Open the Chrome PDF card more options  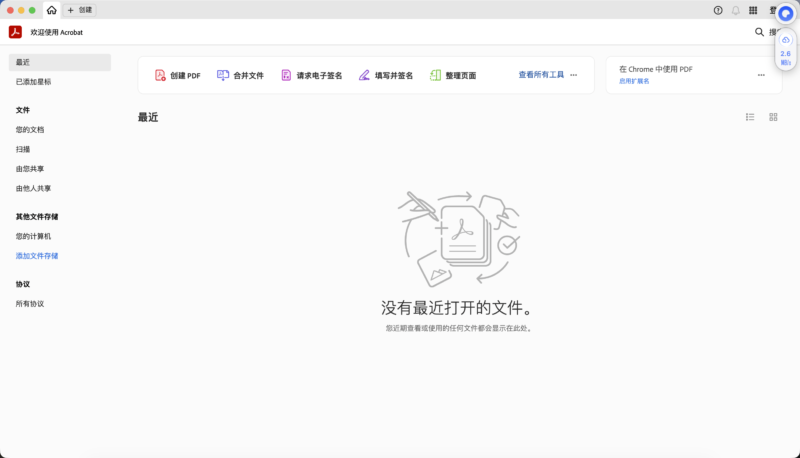coord(761,75)
